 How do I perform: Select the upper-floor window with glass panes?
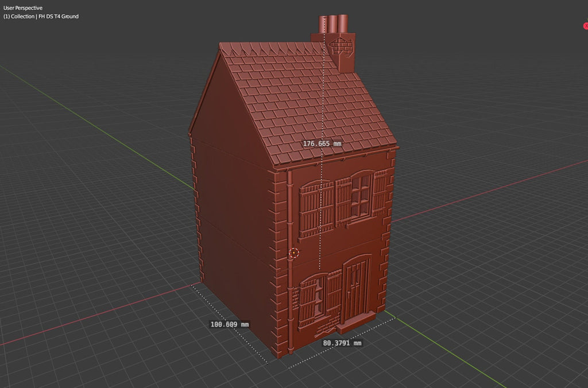(x=361, y=197)
